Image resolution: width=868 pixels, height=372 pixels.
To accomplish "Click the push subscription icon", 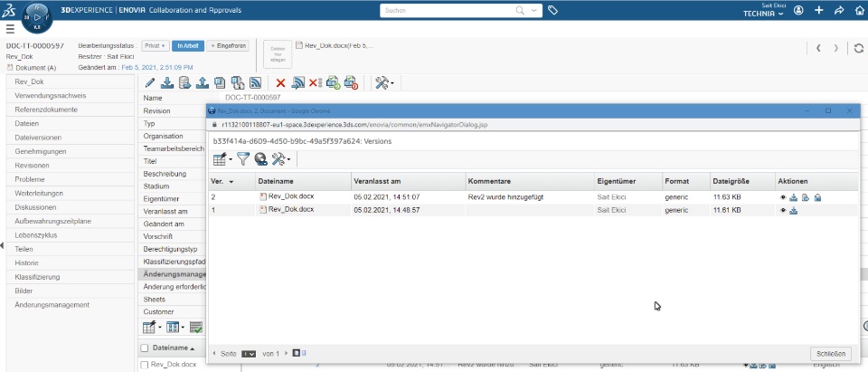I will tap(297, 83).
